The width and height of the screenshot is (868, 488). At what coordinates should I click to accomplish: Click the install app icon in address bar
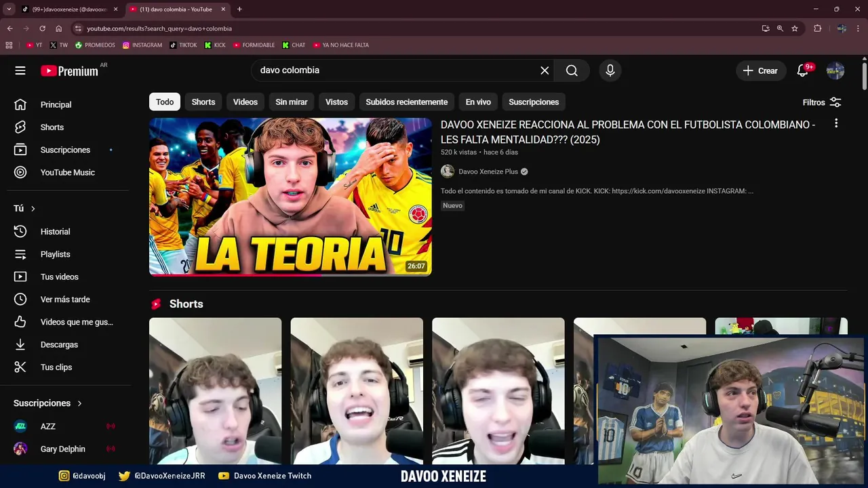pos(766,28)
